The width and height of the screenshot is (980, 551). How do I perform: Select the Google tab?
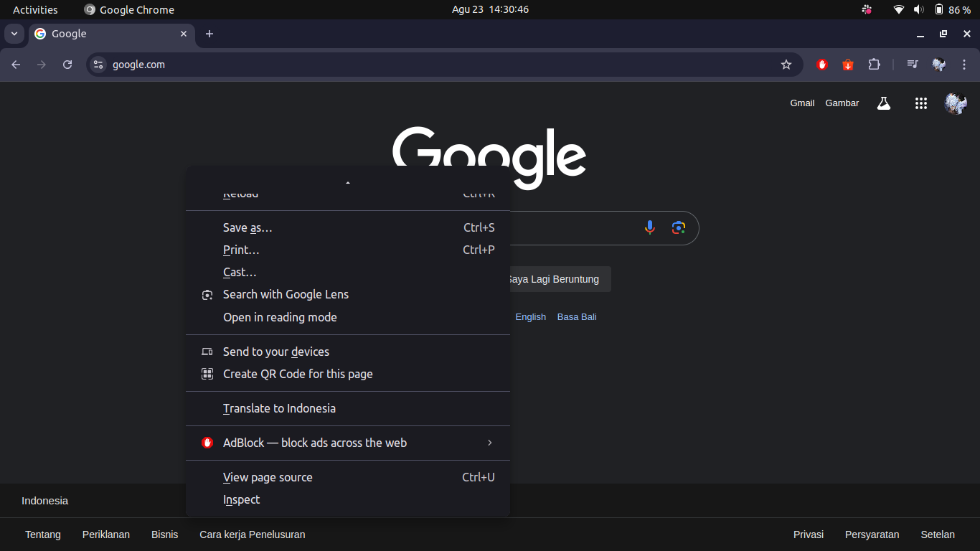tap(111, 34)
